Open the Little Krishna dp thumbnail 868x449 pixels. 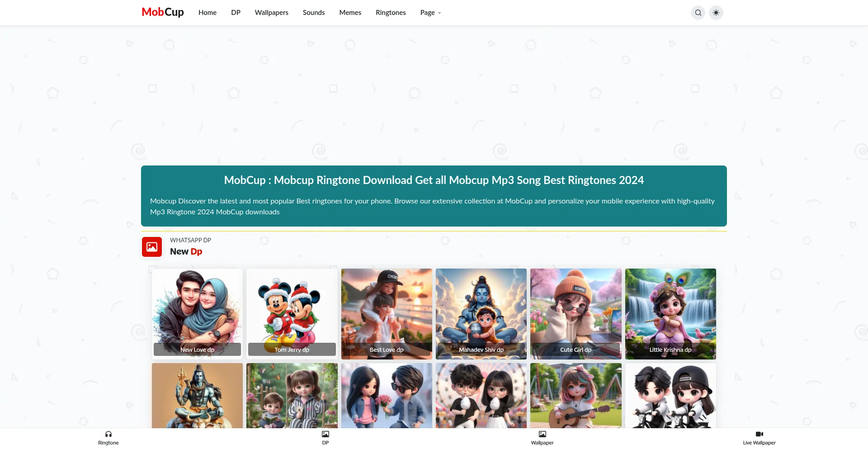[x=670, y=314]
